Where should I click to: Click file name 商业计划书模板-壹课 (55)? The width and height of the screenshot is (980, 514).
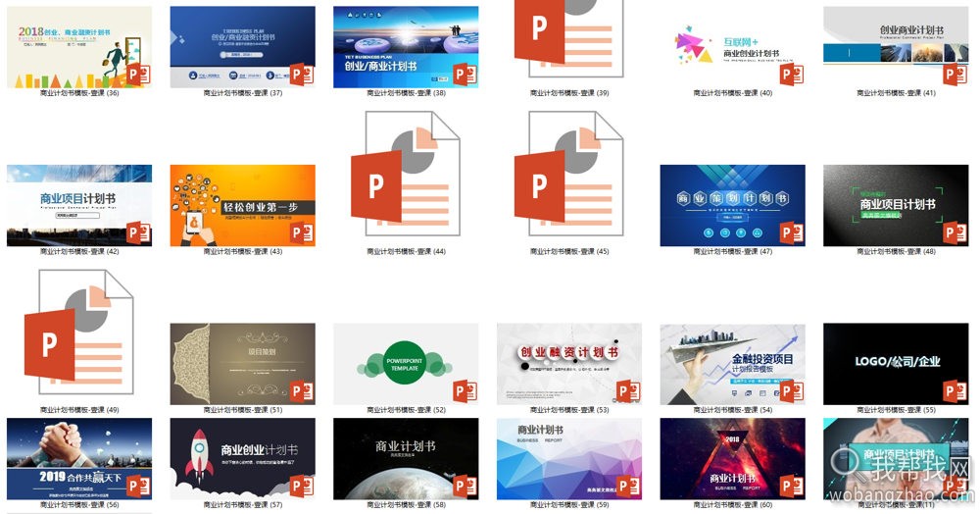(x=896, y=410)
